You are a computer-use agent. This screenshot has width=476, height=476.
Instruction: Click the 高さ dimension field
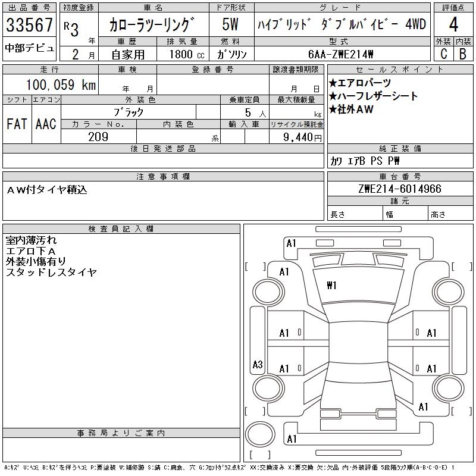[x=450, y=214]
